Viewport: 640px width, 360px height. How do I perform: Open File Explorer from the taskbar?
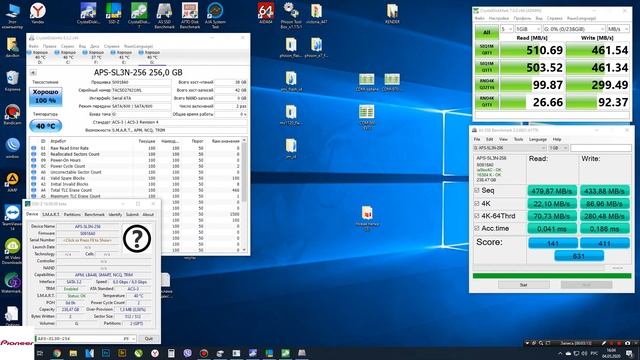tap(73, 353)
